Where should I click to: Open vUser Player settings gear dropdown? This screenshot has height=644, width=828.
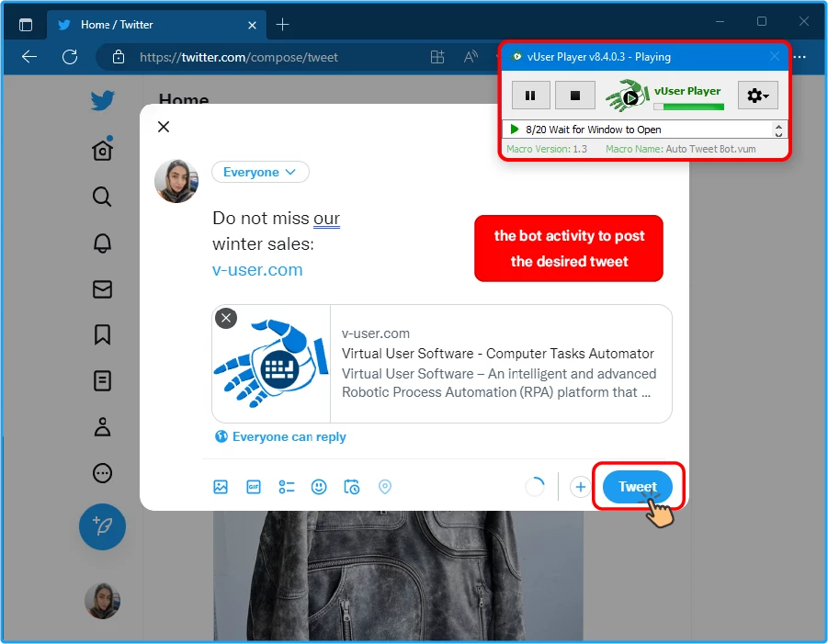[758, 96]
